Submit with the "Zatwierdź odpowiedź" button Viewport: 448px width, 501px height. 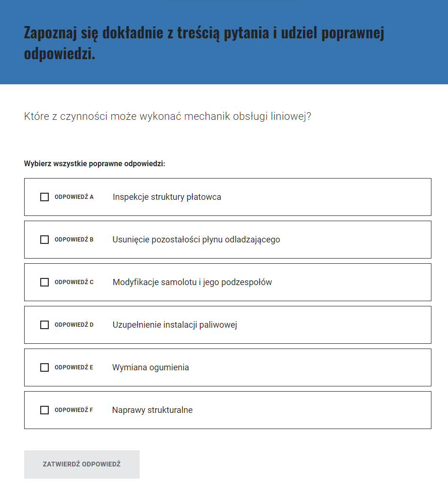[x=82, y=465]
